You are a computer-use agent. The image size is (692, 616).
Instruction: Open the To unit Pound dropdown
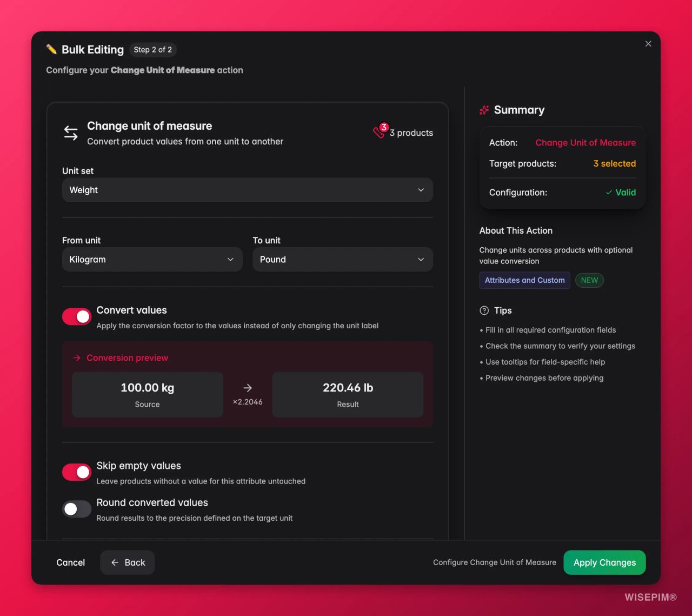point(343,260)
